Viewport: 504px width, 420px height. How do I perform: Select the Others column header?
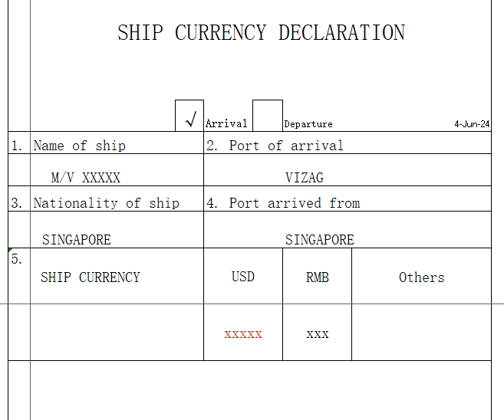(421, 276)
